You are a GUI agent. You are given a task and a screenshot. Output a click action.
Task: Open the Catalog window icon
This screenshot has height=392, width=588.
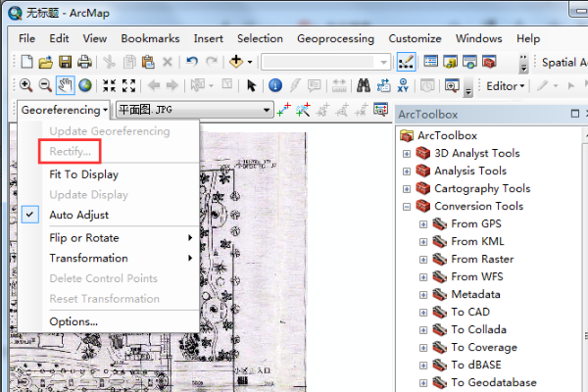(x=450, y=62)
